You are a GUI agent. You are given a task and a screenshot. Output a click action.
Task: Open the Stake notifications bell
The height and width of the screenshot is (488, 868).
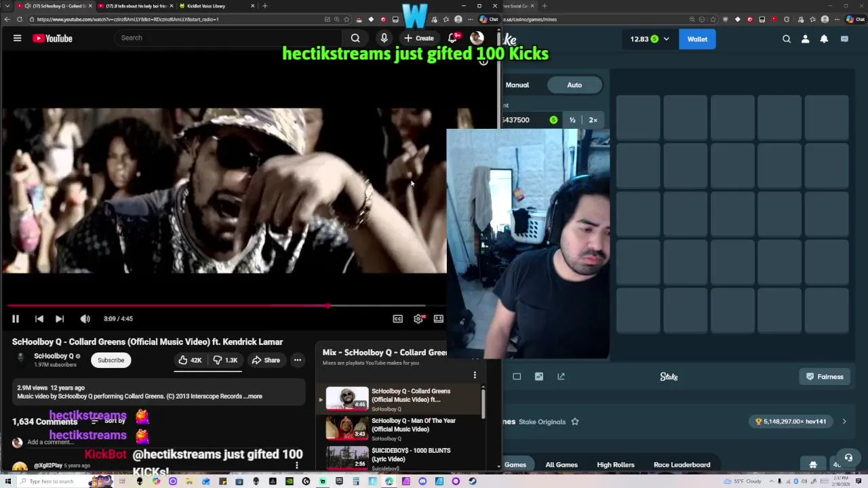click(x=824, y=39)
